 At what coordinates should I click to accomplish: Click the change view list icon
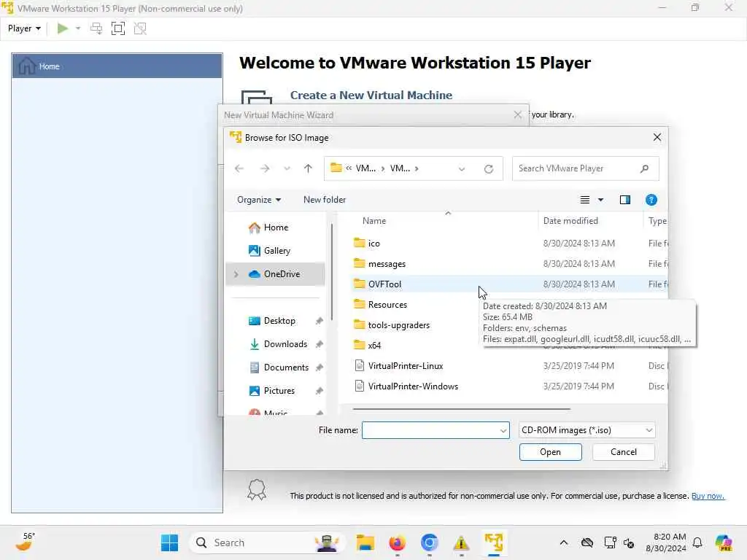585,200
